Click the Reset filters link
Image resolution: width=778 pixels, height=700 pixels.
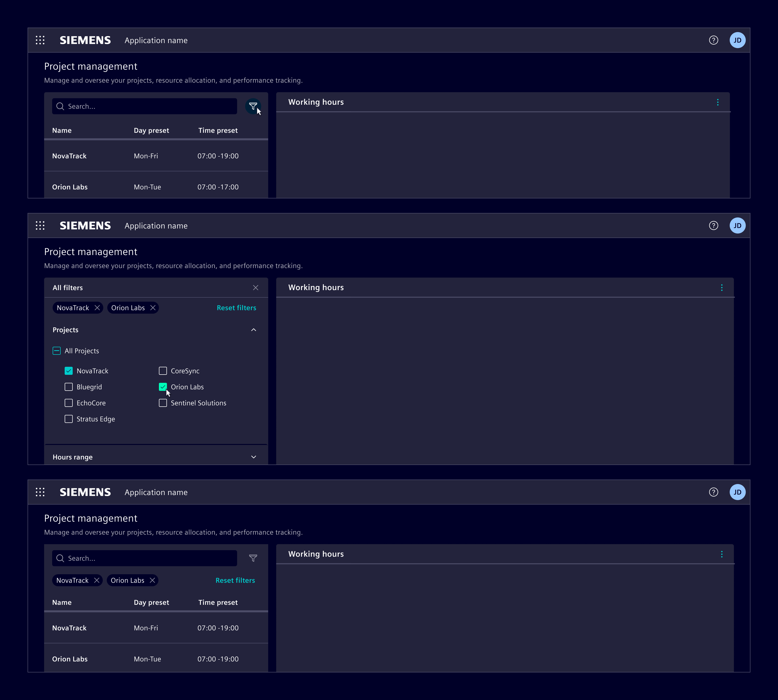point(236,308)
